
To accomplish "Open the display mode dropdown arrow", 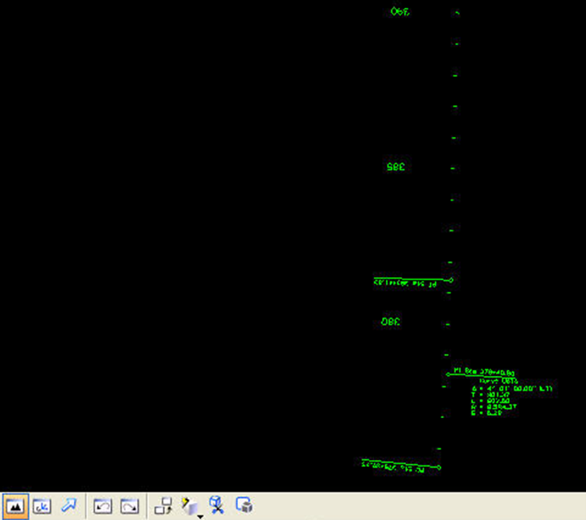I will pos(200,516).
